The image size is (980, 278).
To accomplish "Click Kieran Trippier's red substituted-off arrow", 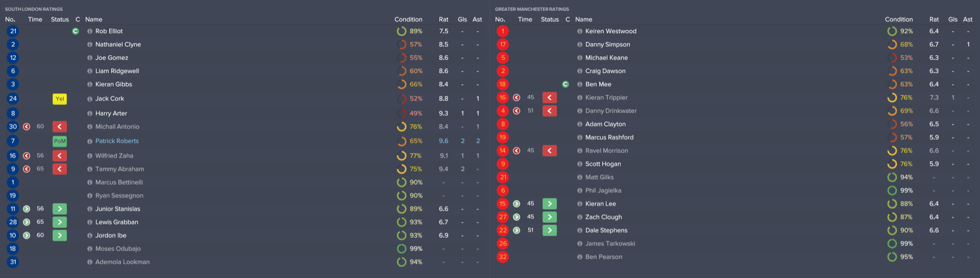I will [x=550, y=97].
